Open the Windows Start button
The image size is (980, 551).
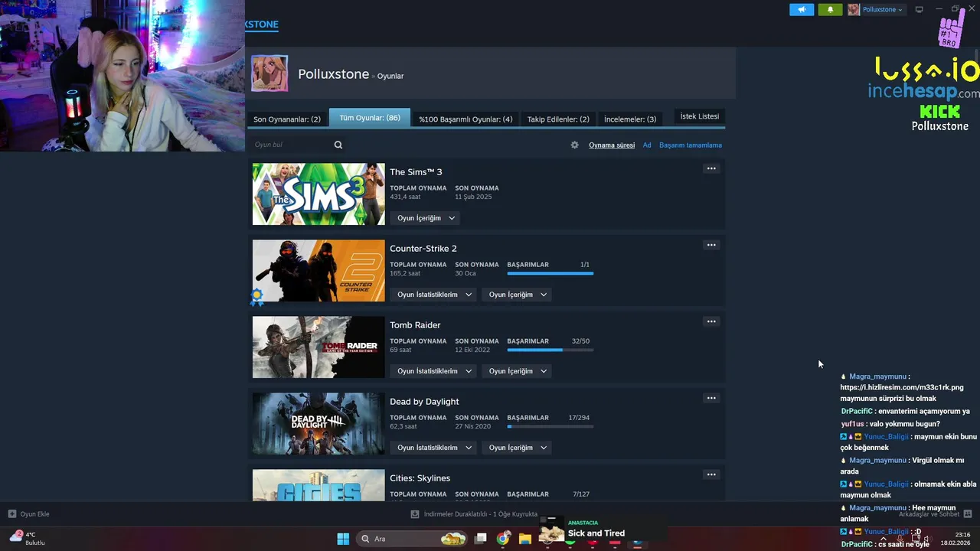(x=343, y=539)
